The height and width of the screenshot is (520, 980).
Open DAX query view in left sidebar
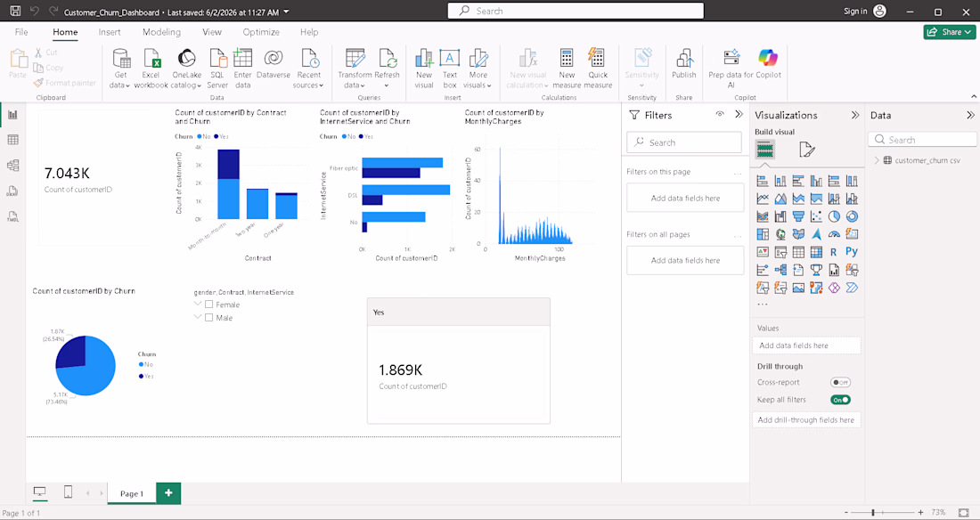[12, 191]
